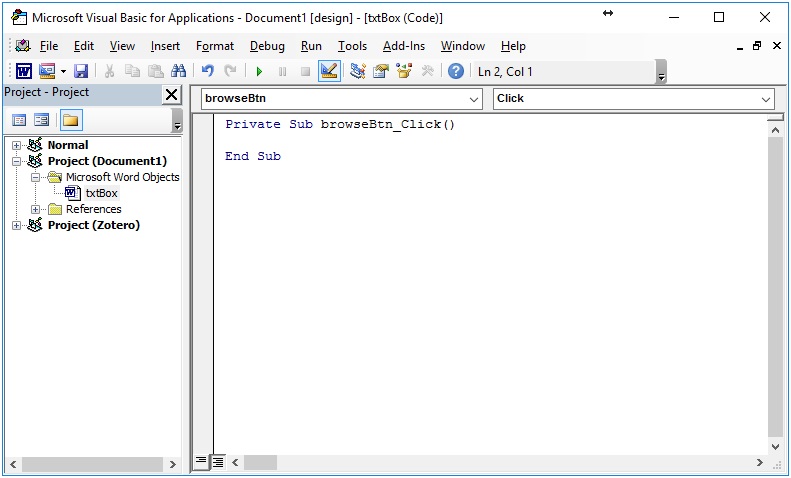Minimize the inner code window
This screenshot has width=791, height=478.
point(740,47)
